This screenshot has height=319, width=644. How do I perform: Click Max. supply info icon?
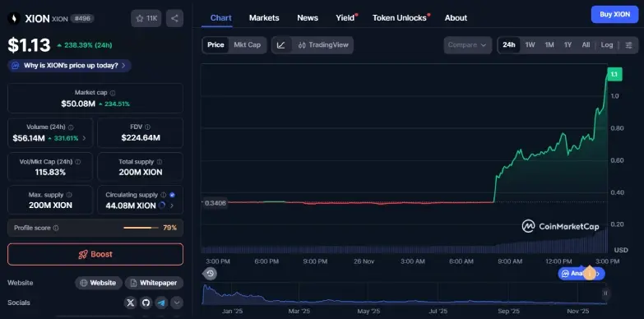point(69,195)
